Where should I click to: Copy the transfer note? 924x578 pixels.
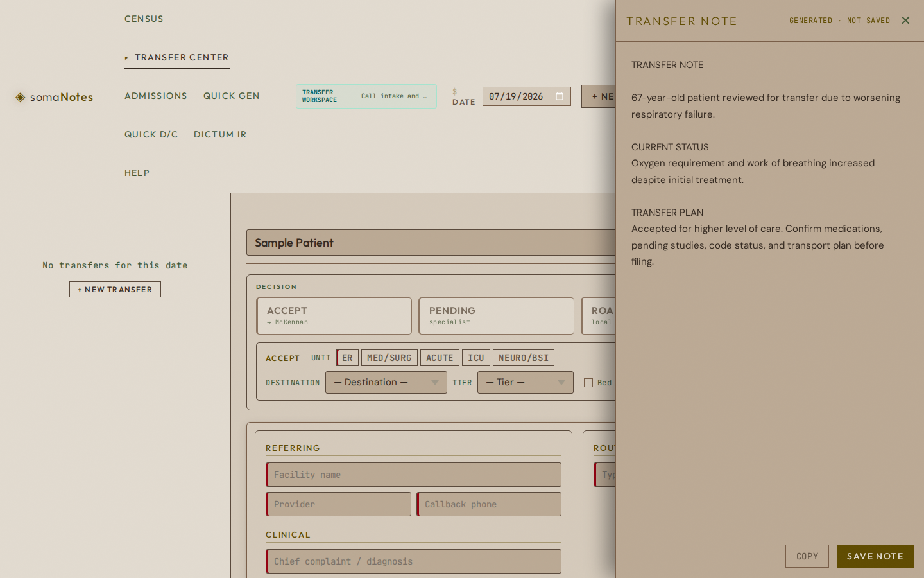[807, 556]
